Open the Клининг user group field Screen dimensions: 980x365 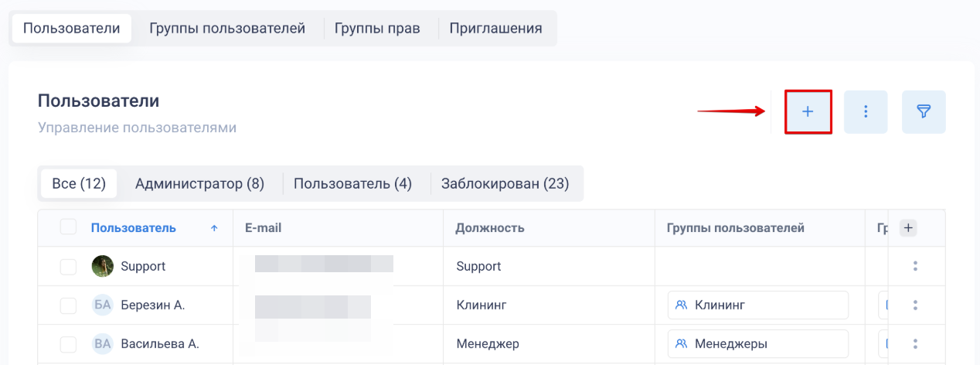(x=757, y=305)
